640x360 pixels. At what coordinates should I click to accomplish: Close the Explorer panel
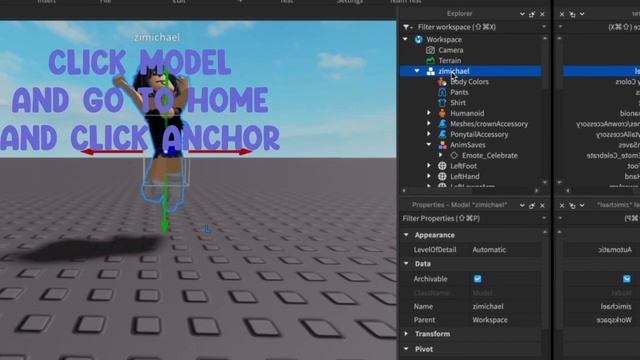click(x=542, y=14)
